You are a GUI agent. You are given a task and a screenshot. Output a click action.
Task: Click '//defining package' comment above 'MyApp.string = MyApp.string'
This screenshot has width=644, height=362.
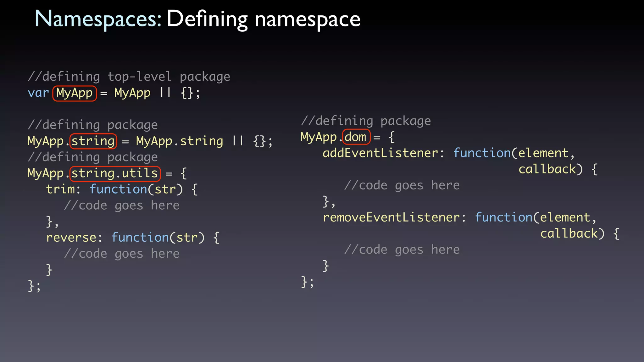point(93,125)
